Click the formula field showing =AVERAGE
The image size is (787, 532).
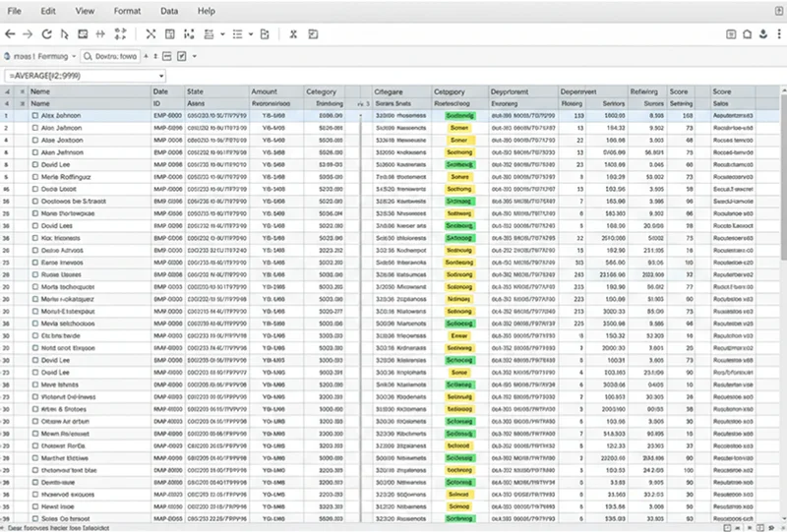pos(85,76)
